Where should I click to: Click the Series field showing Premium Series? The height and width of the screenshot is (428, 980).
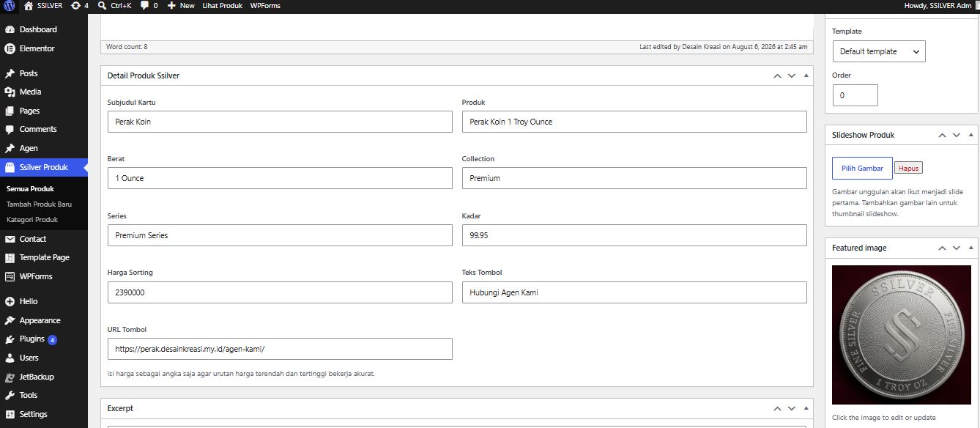pos(280,235)
